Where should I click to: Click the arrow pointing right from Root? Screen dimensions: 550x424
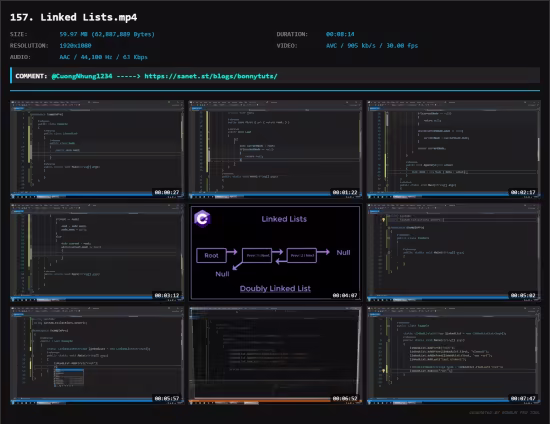point(232,251)
